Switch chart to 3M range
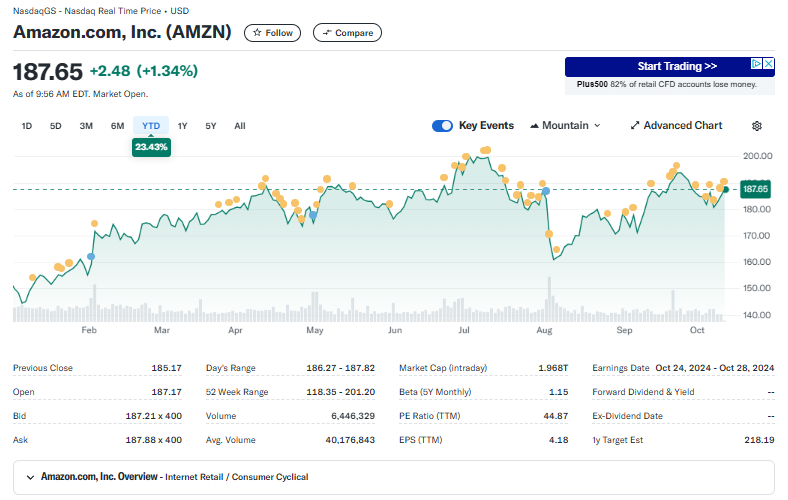The width and height of the screenshot is (788, 500). pos(86,126)
